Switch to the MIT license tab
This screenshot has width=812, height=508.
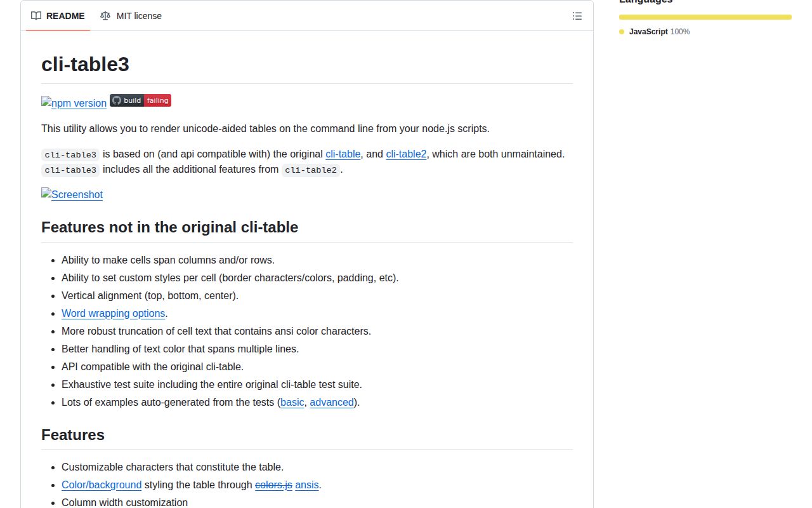point(131,16)
